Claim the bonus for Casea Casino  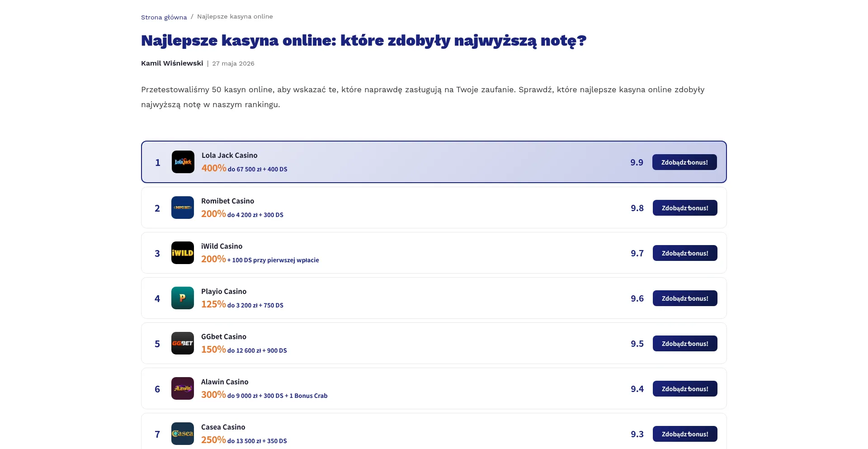(x=685, y=434)
